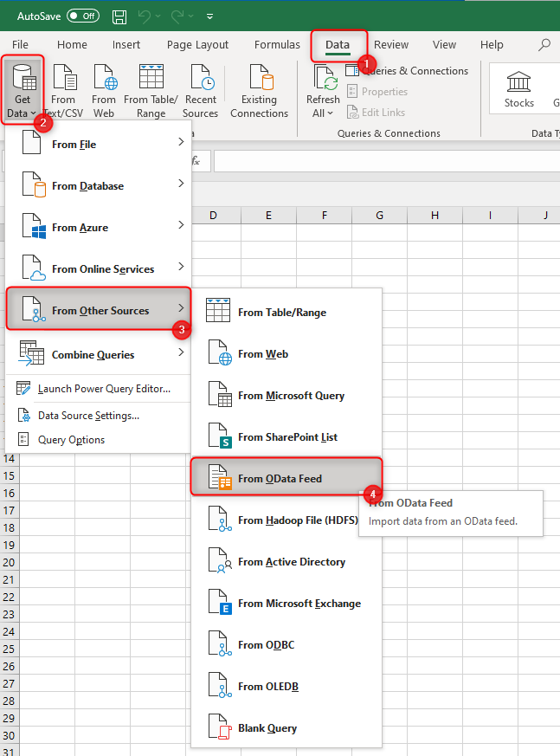Click From Table/Range ribbon icon

pos(151,91)
